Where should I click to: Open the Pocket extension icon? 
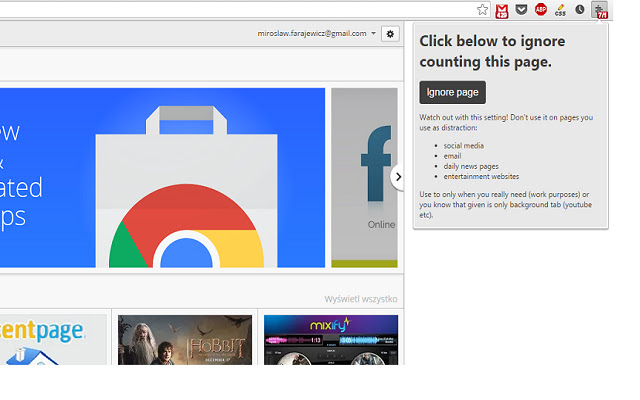(x=521, y=9)
